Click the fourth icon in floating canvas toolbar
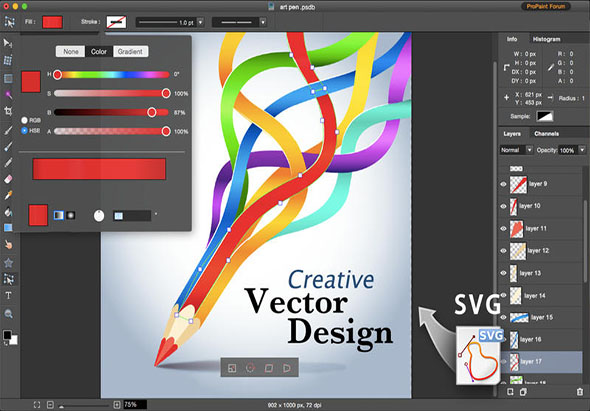The width and height of the screenshot is (590, 411). click(287, 368)
